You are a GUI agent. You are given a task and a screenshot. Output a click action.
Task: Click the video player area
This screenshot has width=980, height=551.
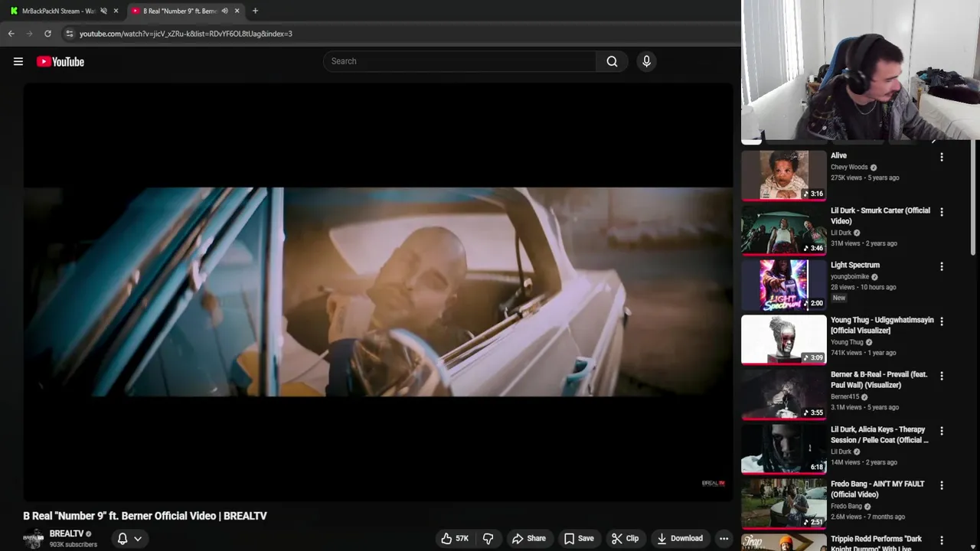(378, 292)
